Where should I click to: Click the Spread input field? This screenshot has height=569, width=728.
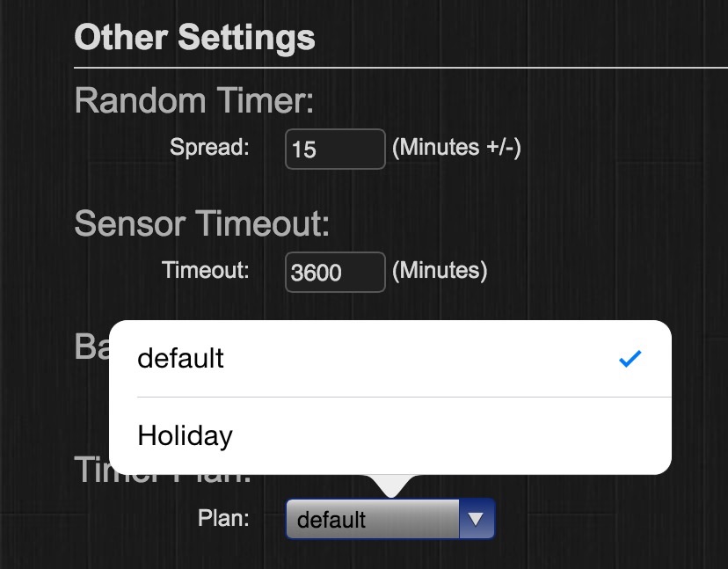pos(335,149)
